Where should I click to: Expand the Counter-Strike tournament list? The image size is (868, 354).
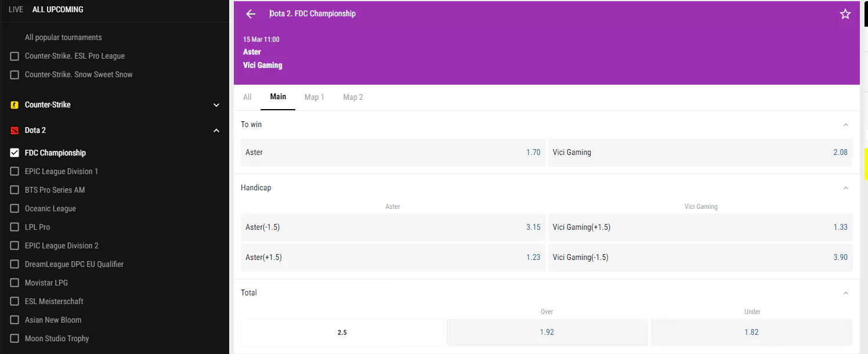216,105
